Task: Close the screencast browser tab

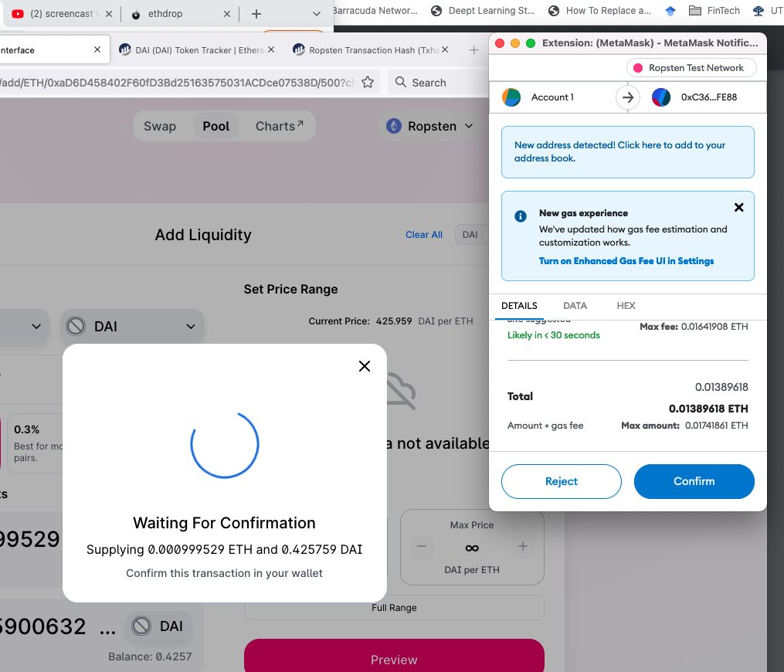Action: (x=108, y=14)
